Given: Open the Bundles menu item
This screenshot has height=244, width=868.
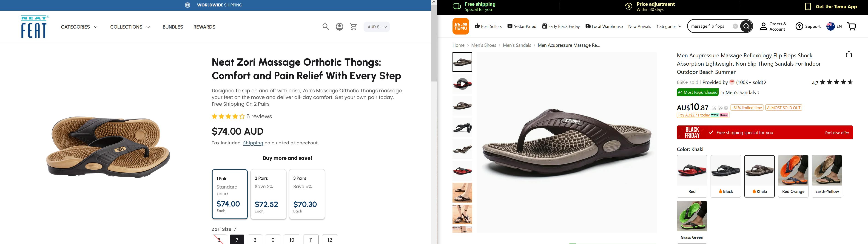Looking at the screenshot, I should [173, 27].
